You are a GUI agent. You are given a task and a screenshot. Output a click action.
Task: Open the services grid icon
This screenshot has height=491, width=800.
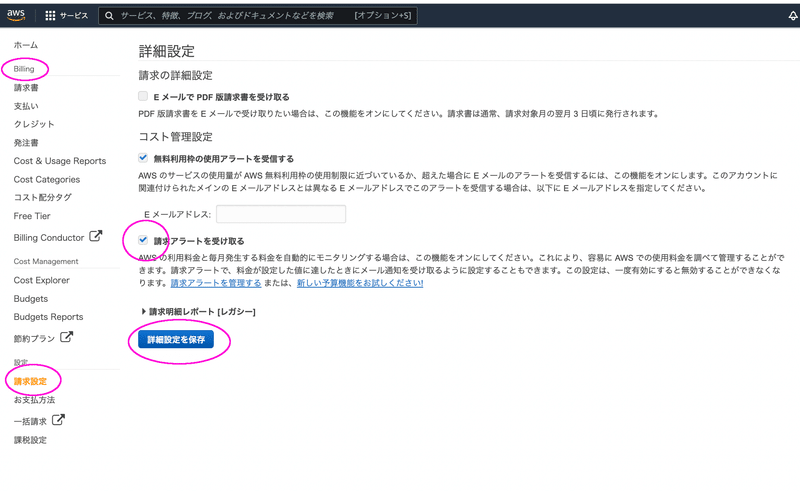coord(50,16)
